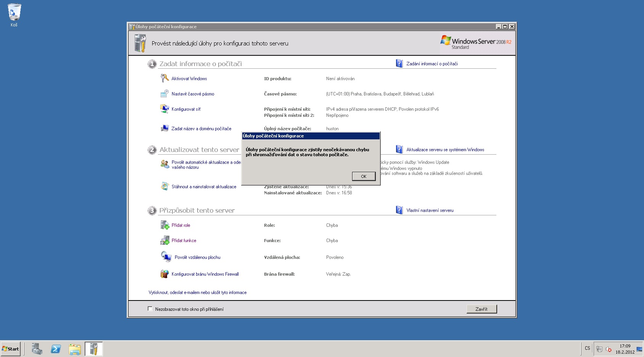Click the Zavřít button
The height and width of the screenshot is (357, 644).
(481, 309)
